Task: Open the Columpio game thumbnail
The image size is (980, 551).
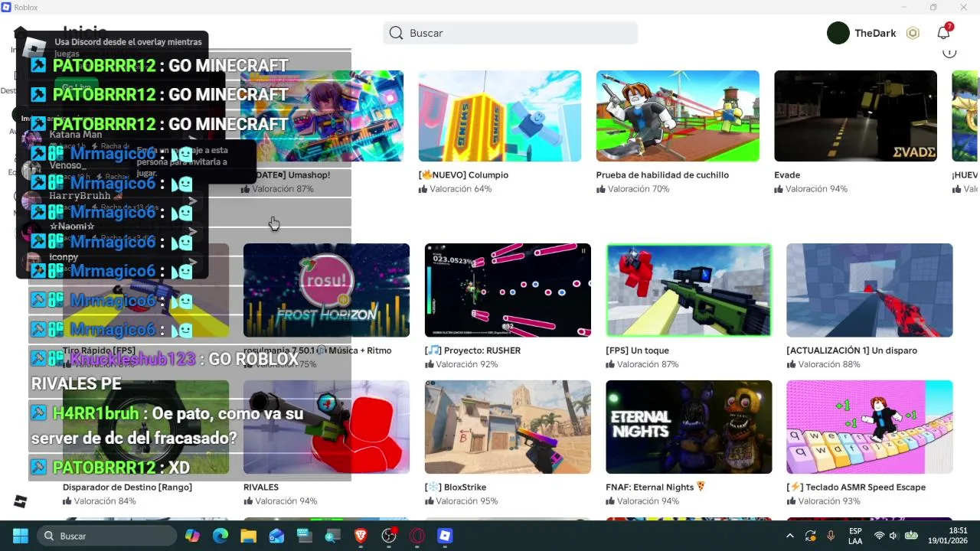Action: pos(500,116)
